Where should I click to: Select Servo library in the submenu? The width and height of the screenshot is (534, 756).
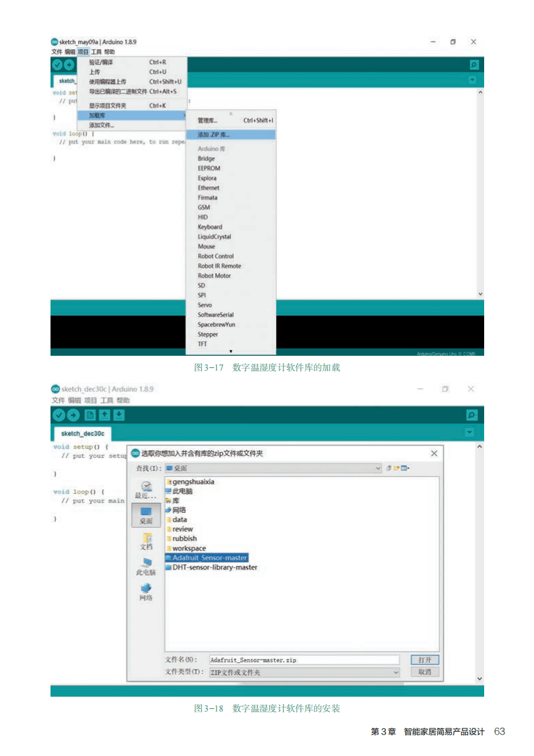coord(205,305)
